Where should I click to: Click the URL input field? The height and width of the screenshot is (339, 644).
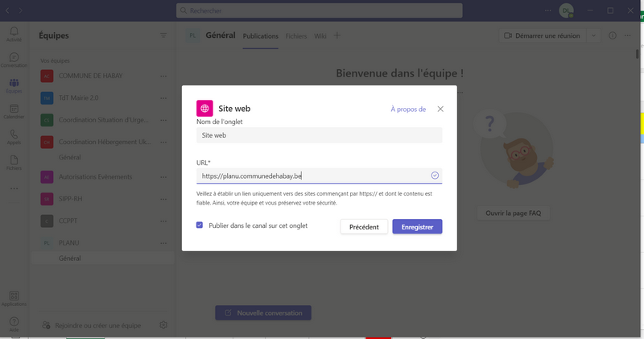click(314, 176)
